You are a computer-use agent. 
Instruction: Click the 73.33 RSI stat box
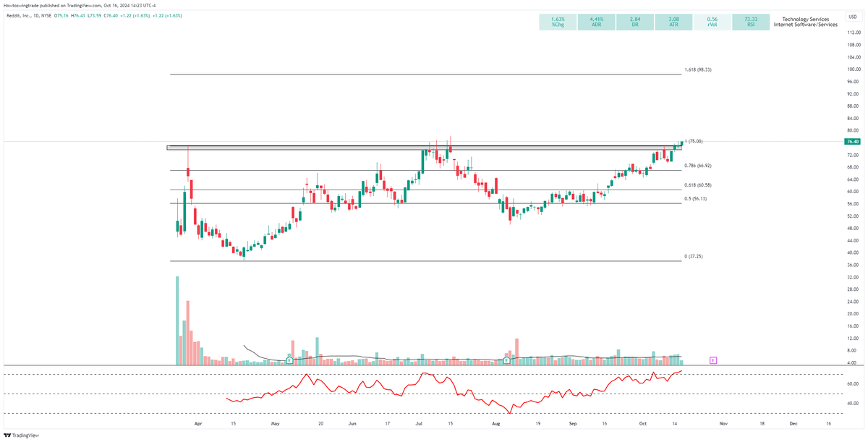click(x=752, y=22)
